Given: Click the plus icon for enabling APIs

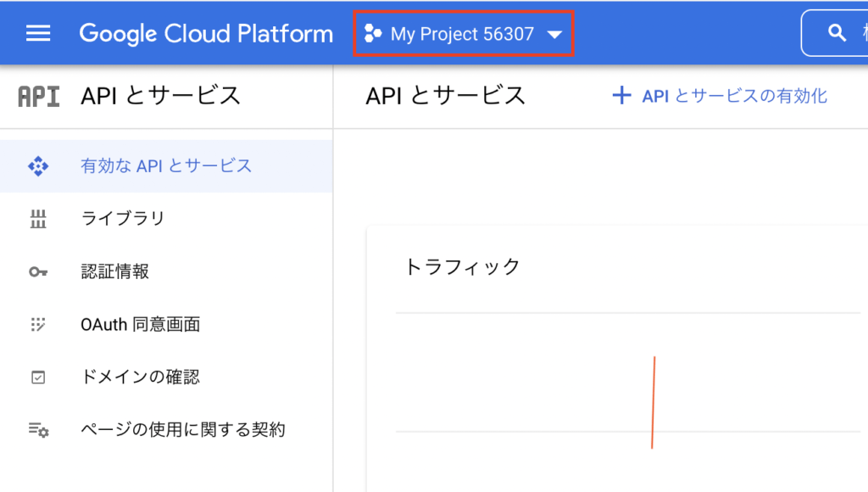Looking at the screenshot, I should pos(621,96).
